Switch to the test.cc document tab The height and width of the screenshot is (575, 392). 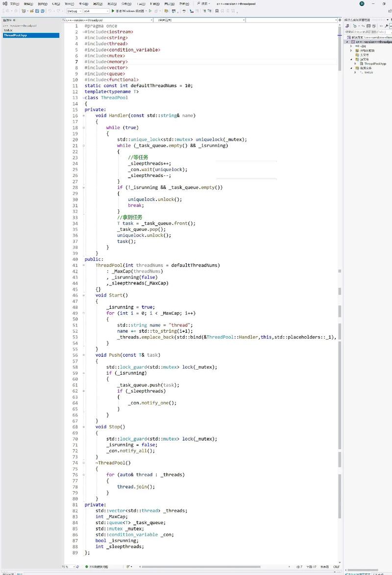8,30
